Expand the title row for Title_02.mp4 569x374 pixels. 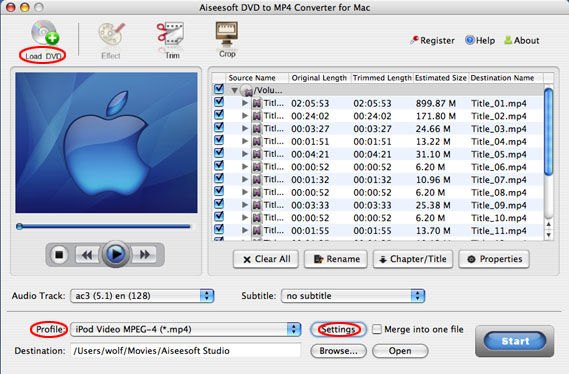(x=245, y=116)
